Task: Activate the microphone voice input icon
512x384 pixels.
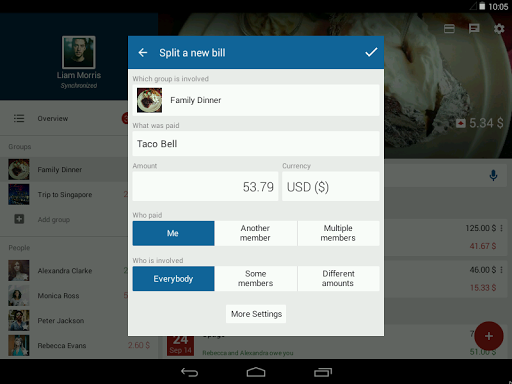Action: click(493, 175)
